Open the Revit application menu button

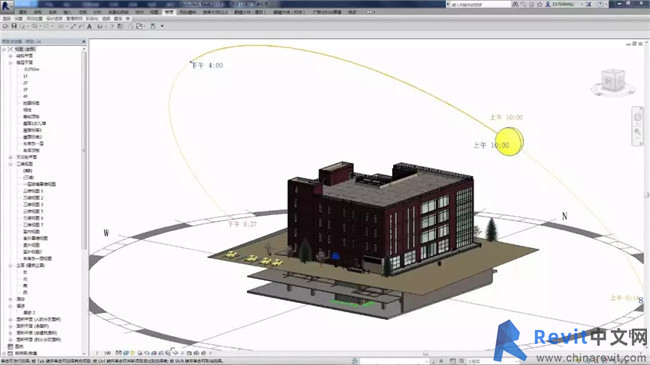coord(6,6)
